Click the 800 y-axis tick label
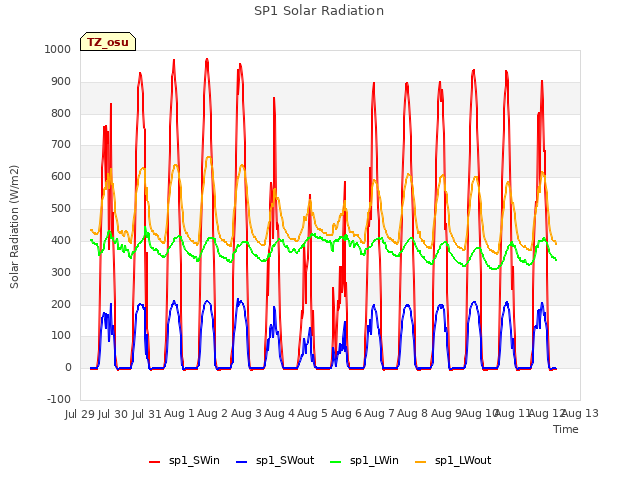The width and height of the screenshot is (640, 480). point(61,113)
